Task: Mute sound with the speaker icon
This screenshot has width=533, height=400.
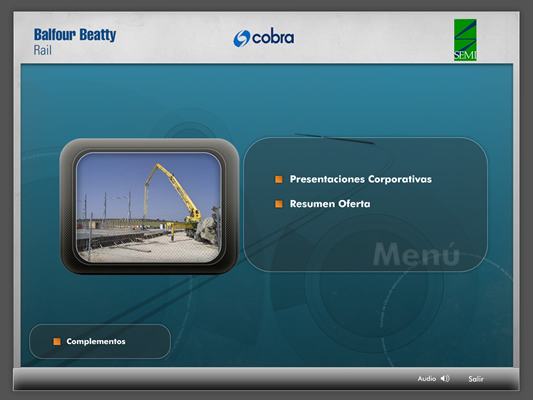Action: point(445,378)
